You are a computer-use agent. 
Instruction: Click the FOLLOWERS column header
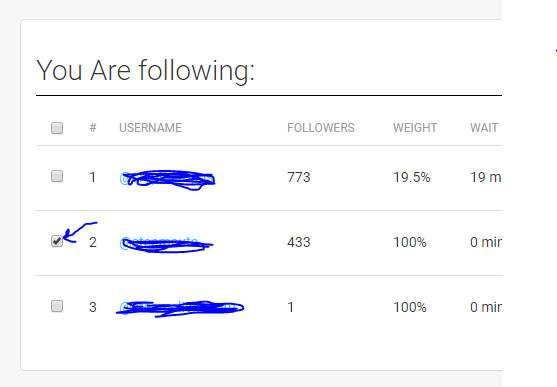[321, 128]
